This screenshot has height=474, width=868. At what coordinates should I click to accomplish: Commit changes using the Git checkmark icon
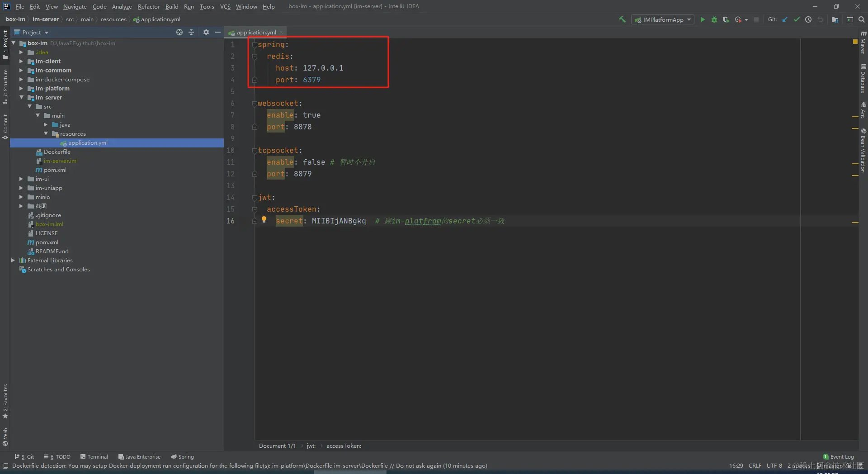coord(797,19)
